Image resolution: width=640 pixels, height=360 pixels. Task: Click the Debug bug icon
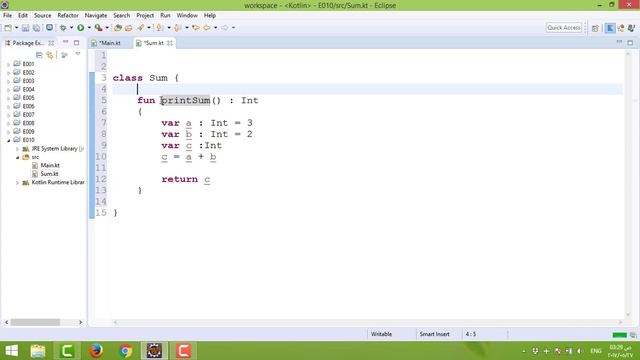pyautogui.click(x=63, y=28)
